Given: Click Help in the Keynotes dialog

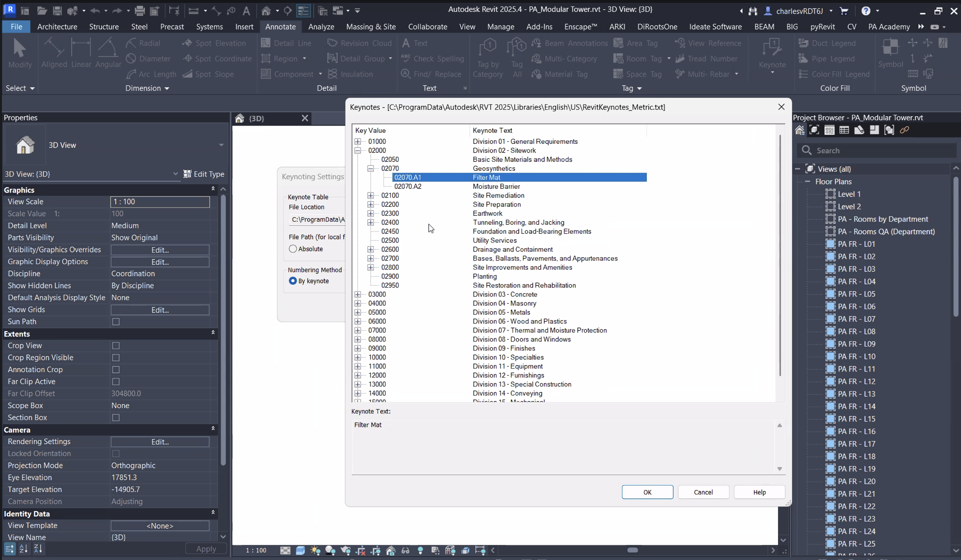Looking at the screenshot, I should coord(759,492).
